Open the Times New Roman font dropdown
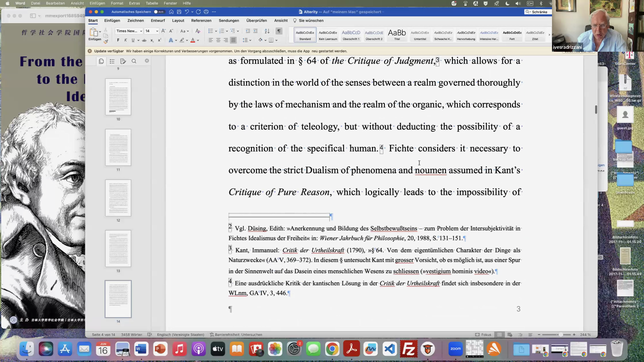Viewport: 644px width, 362px height. pyautogui.click(x=141, y=31)
